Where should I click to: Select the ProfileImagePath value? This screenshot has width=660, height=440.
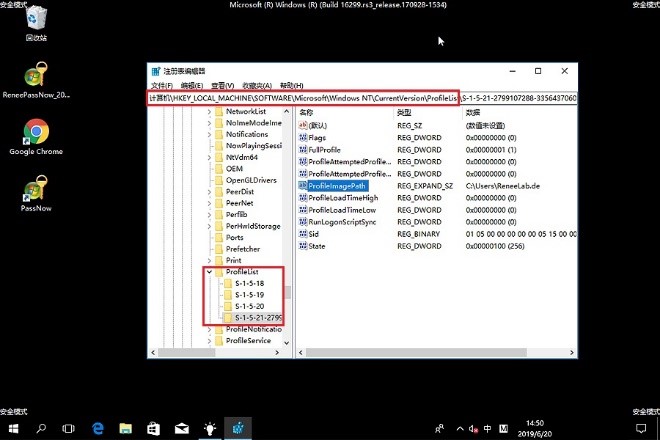(336, 186)
